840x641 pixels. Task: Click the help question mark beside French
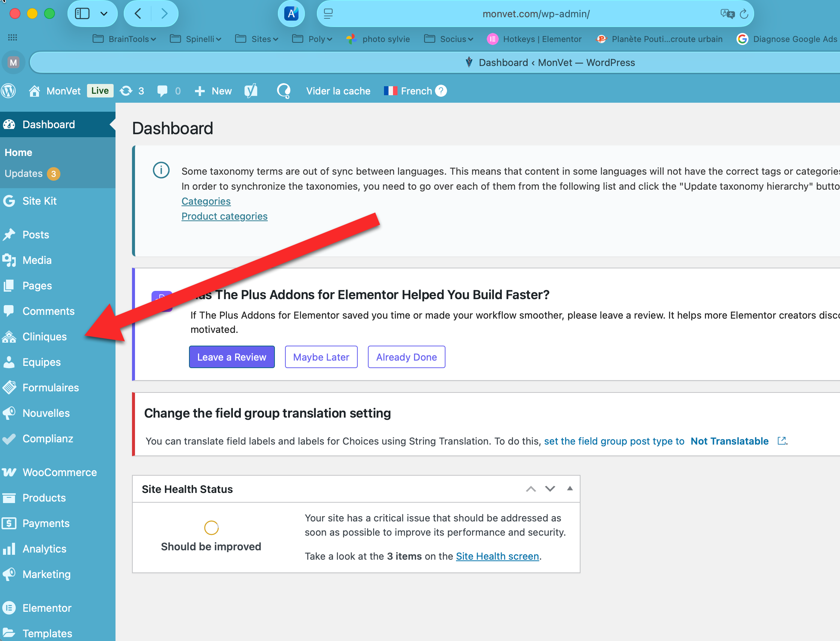point(441,91)
